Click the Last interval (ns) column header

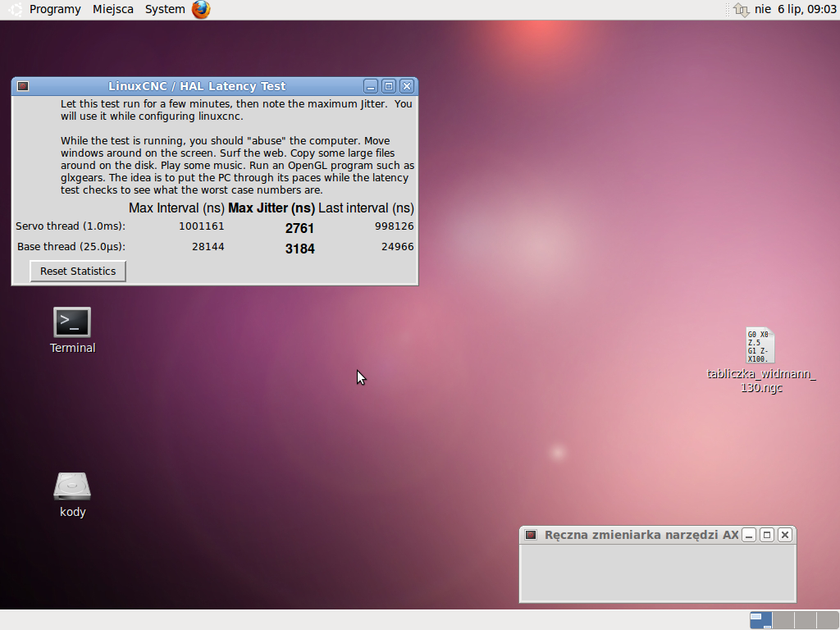(x=367, y=208)
